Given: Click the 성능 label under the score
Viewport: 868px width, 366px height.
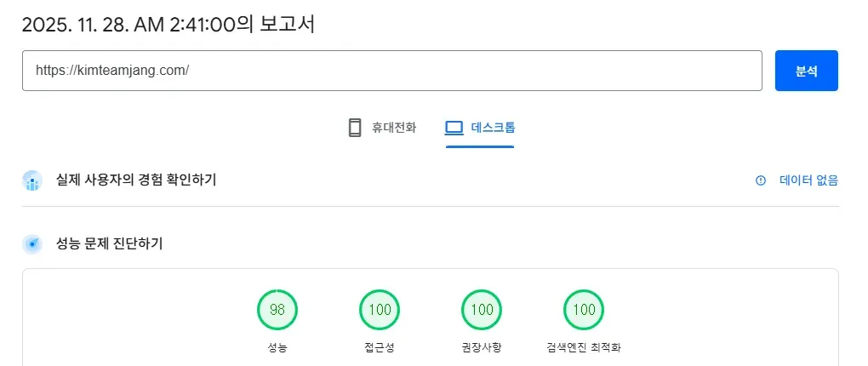Looking at the screenshot, I should (x=277, y=347).
